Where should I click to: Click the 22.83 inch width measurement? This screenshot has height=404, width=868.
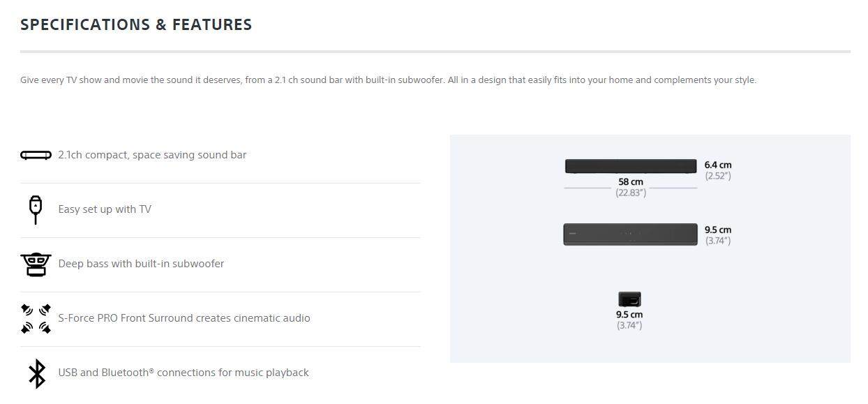point(631,193)
